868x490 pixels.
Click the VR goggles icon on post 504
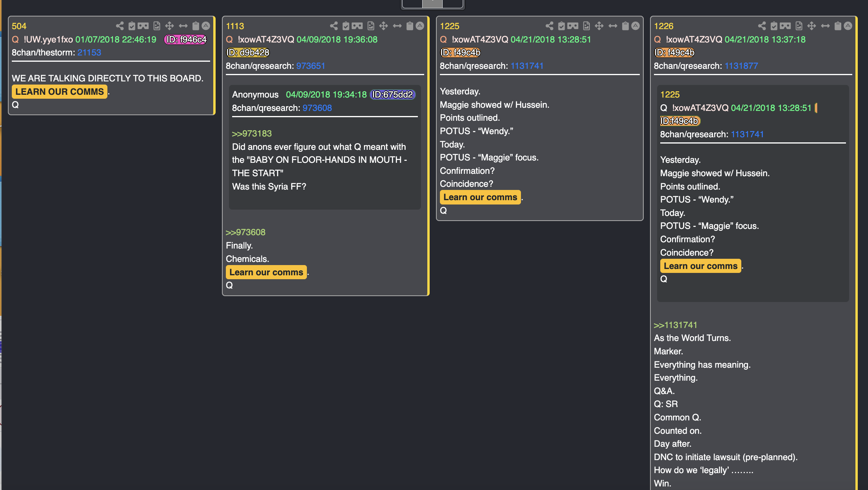point(143,26)
